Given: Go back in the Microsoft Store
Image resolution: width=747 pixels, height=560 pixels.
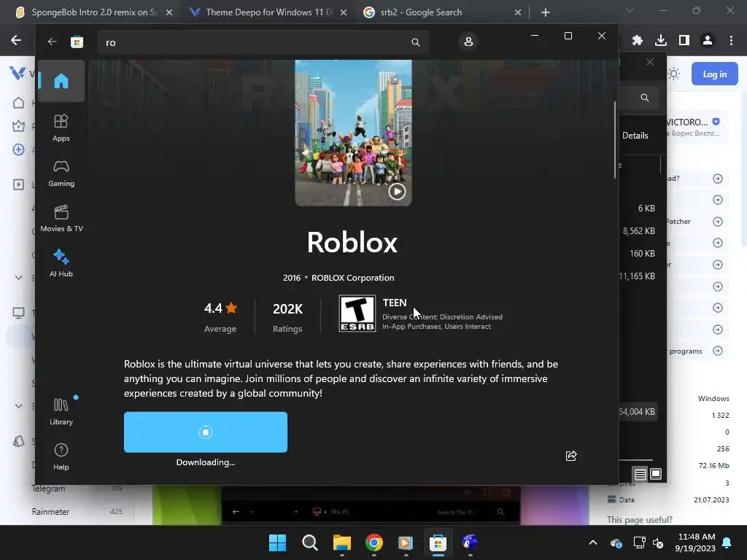Looking at the screenshot, I should point(52,42).
